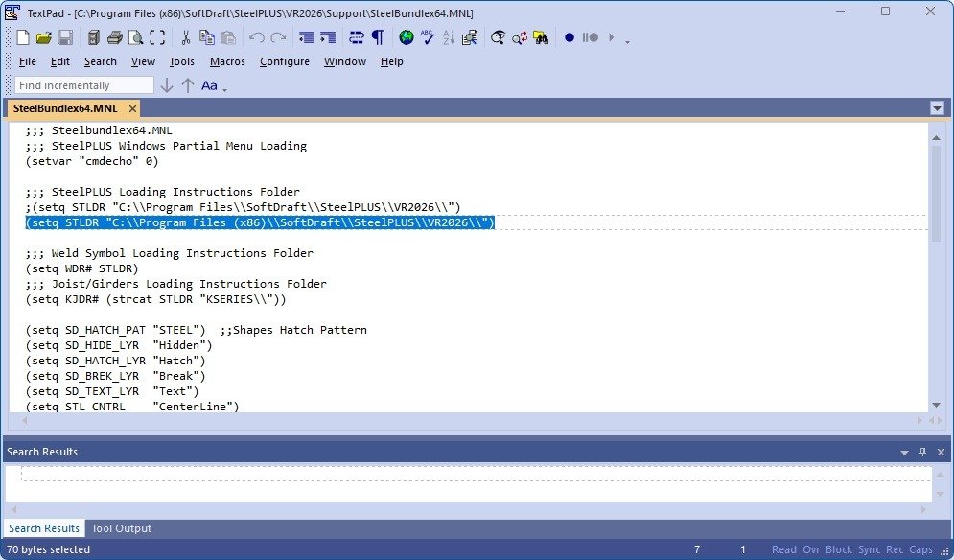
Task: Open the find toolbar options dropdown
Action: [x=225, y=89]
